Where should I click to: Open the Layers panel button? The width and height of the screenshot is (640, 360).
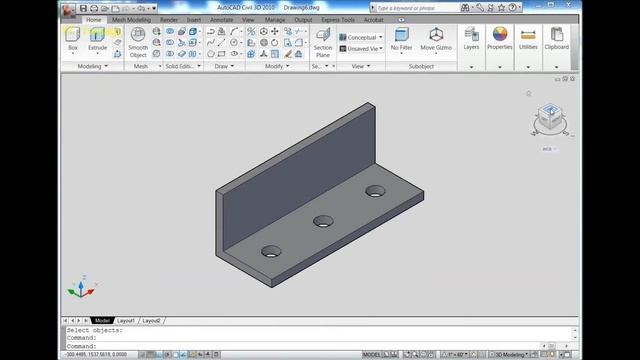click(471, 39)
